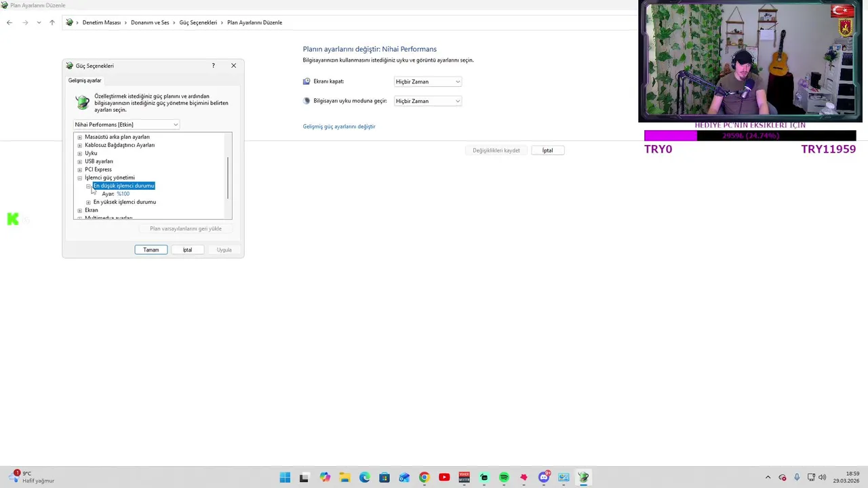Click the Donanım ve Ses breadcrumb
This screenshot has height=488, width=868.
click(150, 22)
